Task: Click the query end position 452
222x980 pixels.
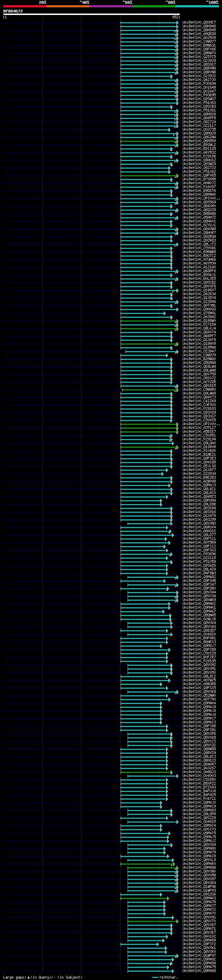Action: click(x=175, y=17)
